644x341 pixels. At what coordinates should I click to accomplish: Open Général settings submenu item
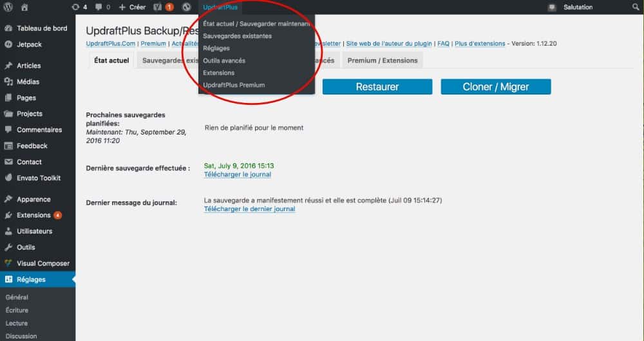click(x=17, y=297)
